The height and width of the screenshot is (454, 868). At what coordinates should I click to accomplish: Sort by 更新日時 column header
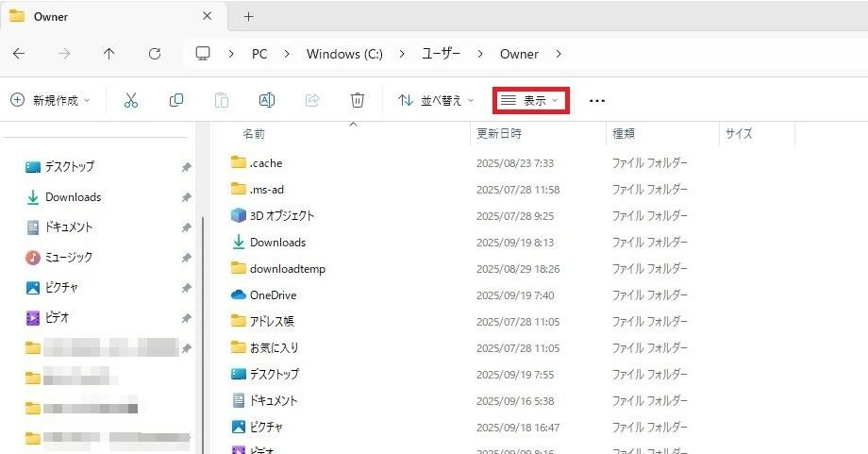(499, 134)
